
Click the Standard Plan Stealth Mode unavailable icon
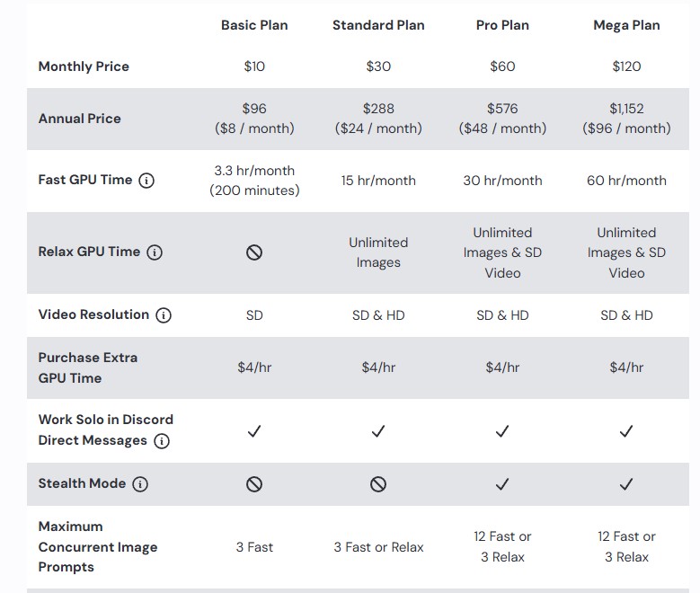[378, 484]
